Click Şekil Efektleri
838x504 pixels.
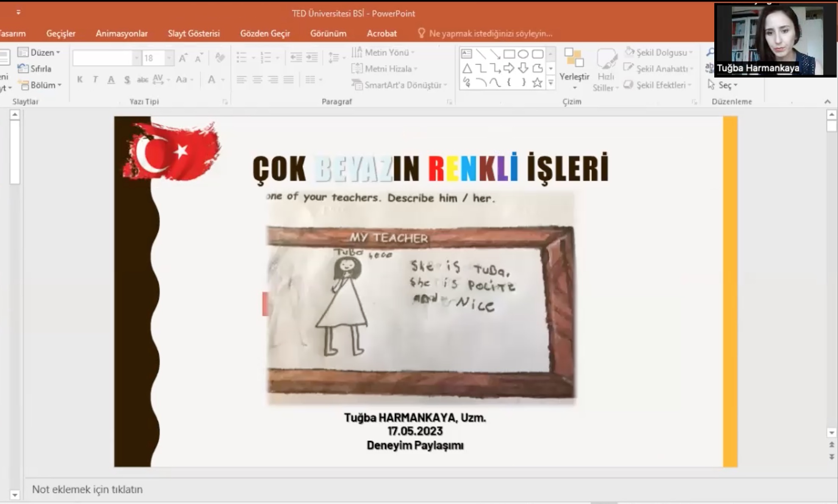click(x=659, y=84)
